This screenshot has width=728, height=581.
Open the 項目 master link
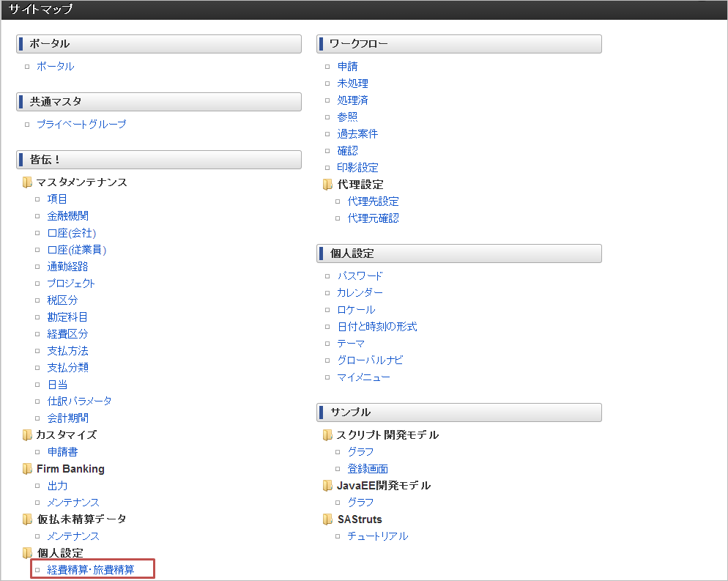pos(57,199)
